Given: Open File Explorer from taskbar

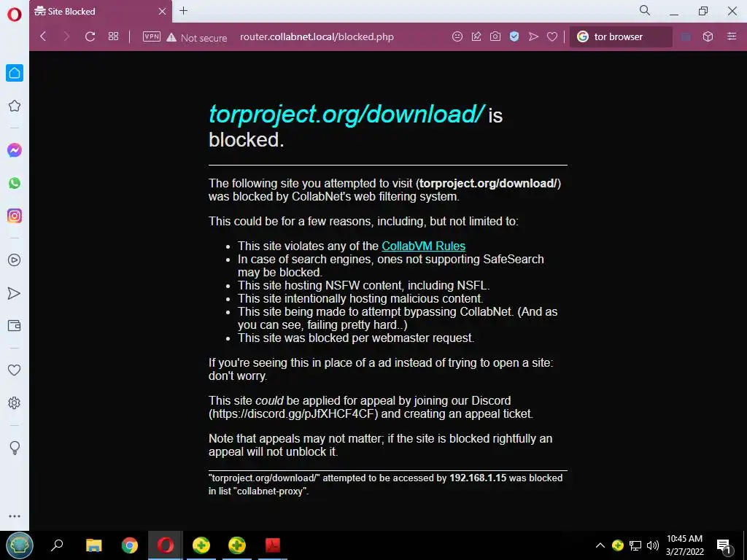Looking at the screenshot, I should pyautogui.click(x=94, y=545).
